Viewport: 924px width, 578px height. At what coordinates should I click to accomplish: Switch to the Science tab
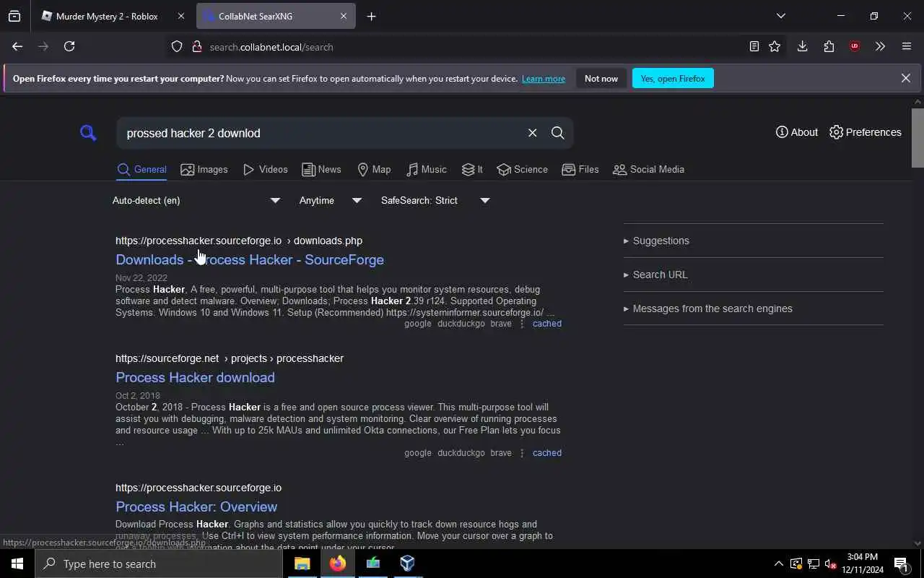pos(522,170)
